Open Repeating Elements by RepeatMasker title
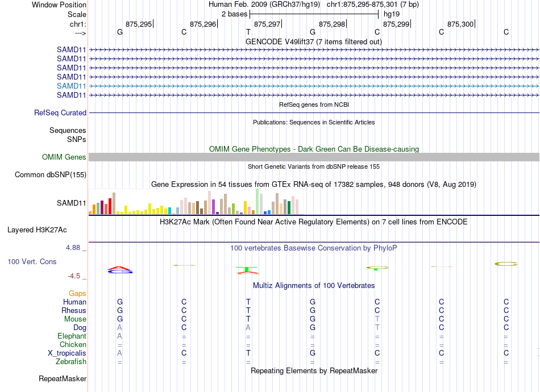The image size is (540, 392). pos(314,370)
